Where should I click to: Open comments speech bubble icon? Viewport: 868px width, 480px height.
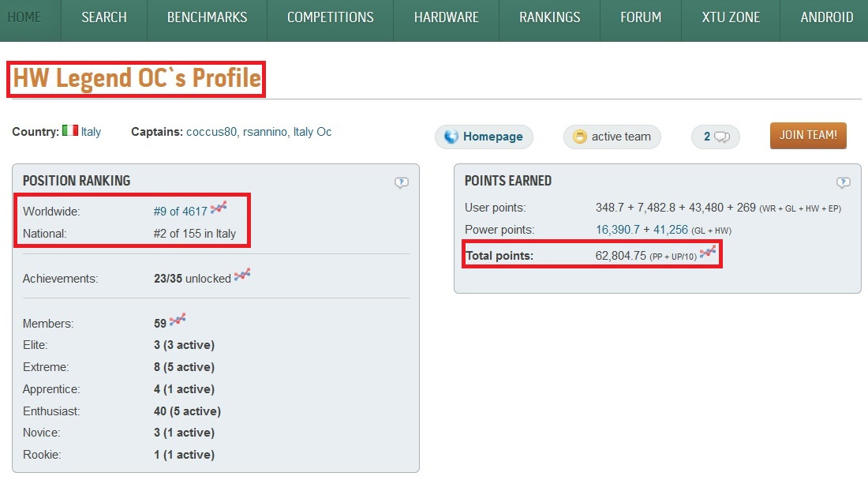click(722, 137)
